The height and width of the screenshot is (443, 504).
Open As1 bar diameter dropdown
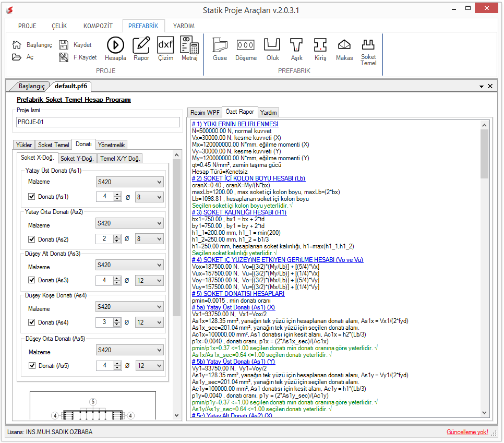(149, 197)
